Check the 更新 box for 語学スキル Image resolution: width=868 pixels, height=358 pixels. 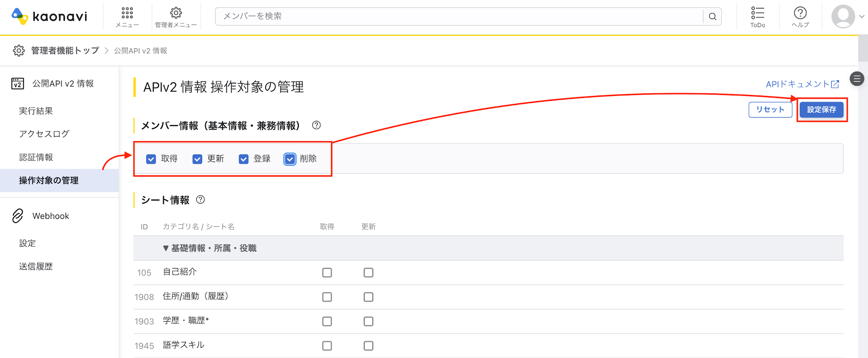(368, 346)
